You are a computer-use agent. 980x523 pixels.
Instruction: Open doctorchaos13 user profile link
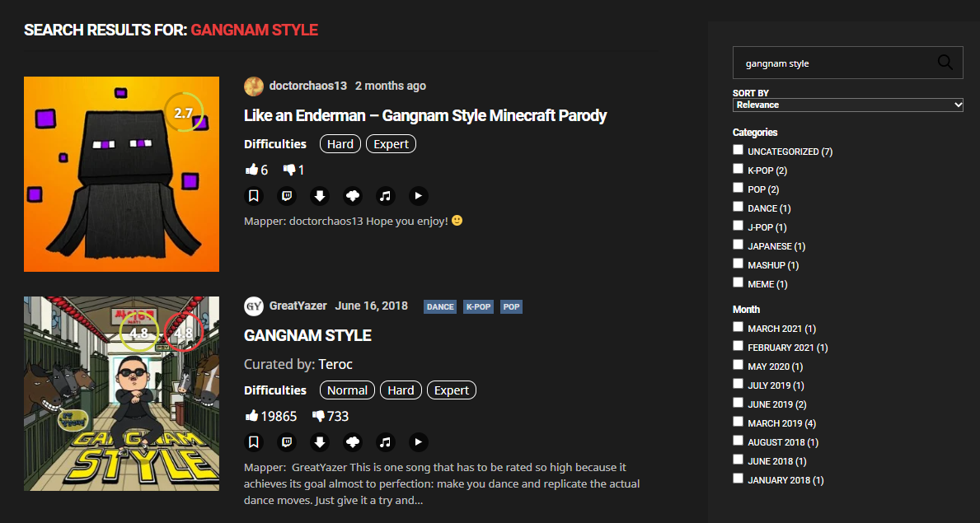click(x=307, y=86)
